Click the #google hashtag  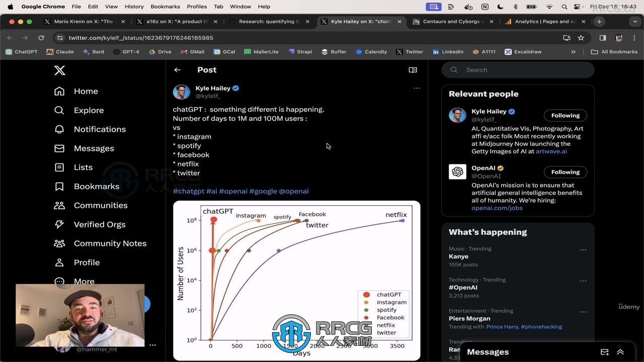[263, 191]
